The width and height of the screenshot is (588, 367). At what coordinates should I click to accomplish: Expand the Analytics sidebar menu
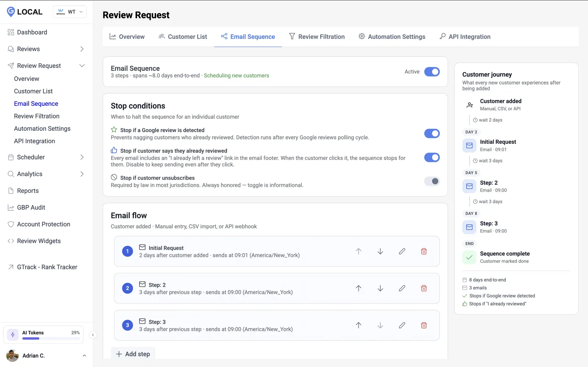pyautogui.click(x=82, y=174)
